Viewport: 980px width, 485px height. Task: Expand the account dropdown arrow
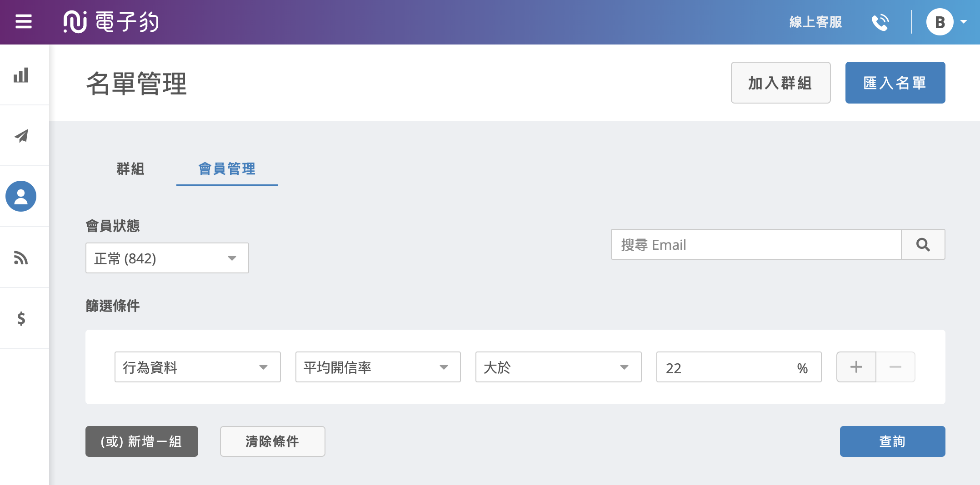pos(964,22)
